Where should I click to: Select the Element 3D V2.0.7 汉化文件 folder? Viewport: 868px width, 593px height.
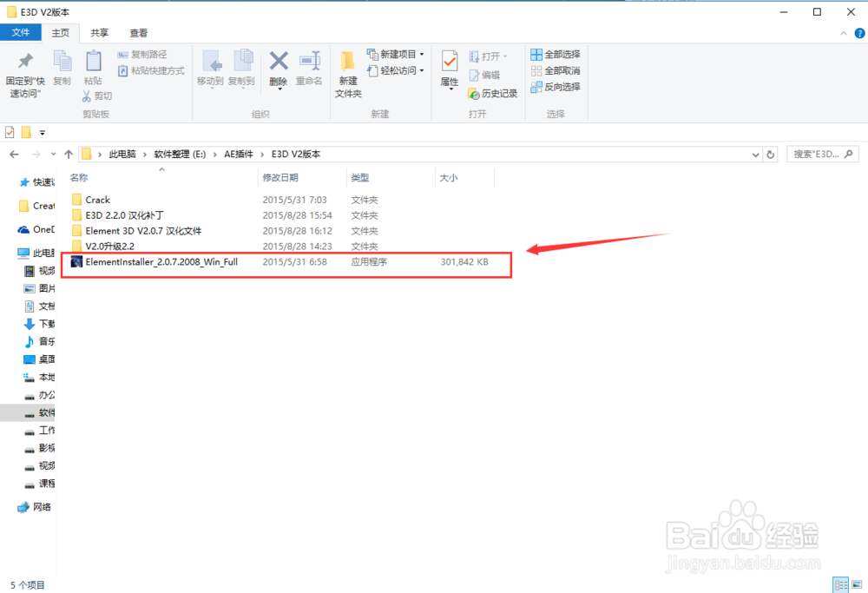click(136, 231)
